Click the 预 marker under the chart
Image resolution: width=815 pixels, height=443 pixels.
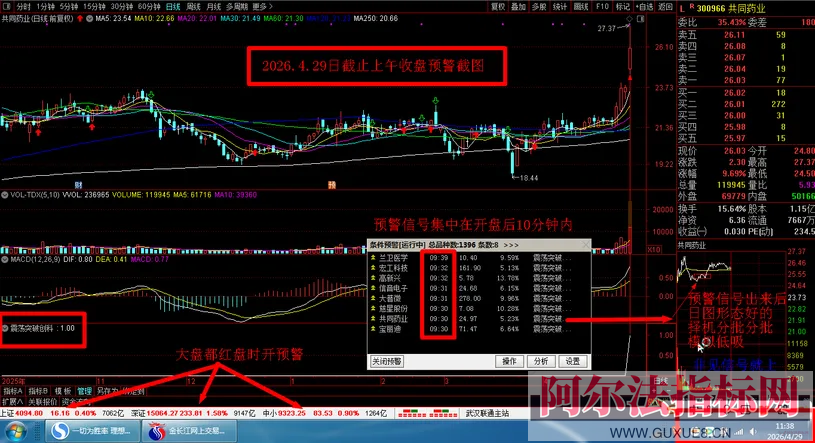coord(332,185)
